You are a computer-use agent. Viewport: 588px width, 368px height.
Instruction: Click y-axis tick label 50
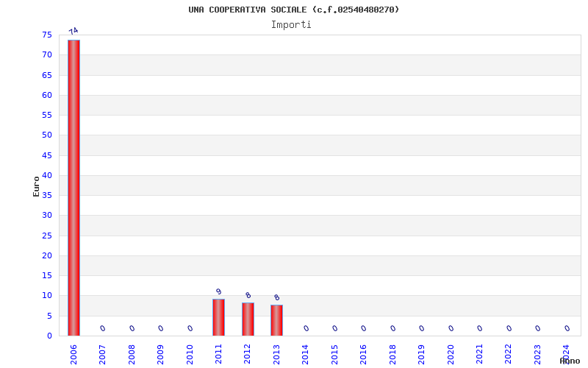[47, 135]
